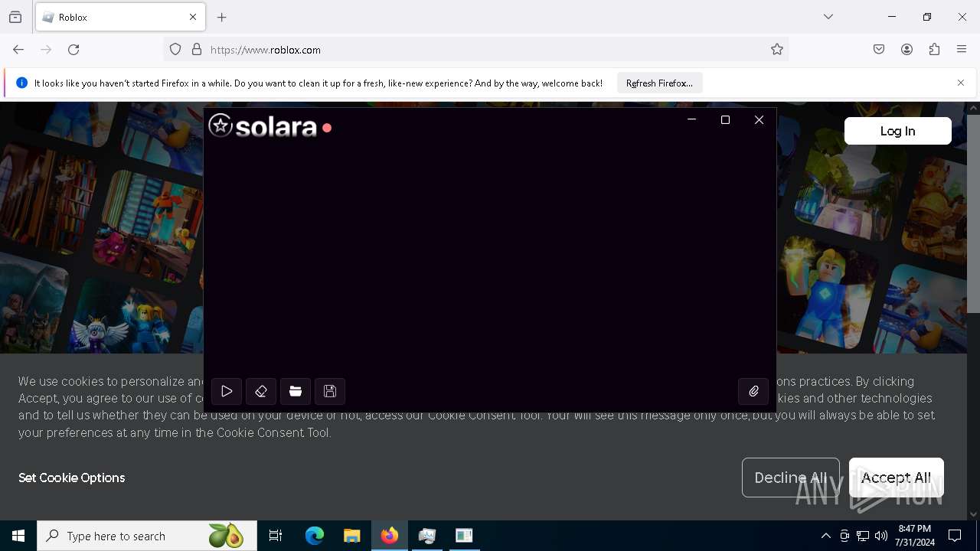Open Task View on the taskbar
The image size is (980, 551).
pyautogui.click(x=276, y=536)
